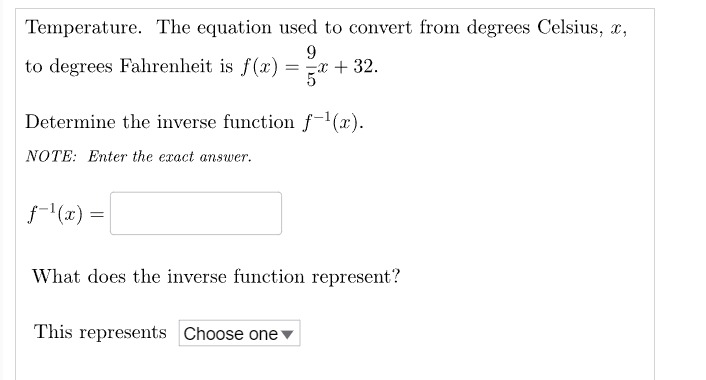Screen dimensions: 706x380
Task: Click "Determine the inverse function" sentence
Action: pyautogui.click(x=160, y=122)
